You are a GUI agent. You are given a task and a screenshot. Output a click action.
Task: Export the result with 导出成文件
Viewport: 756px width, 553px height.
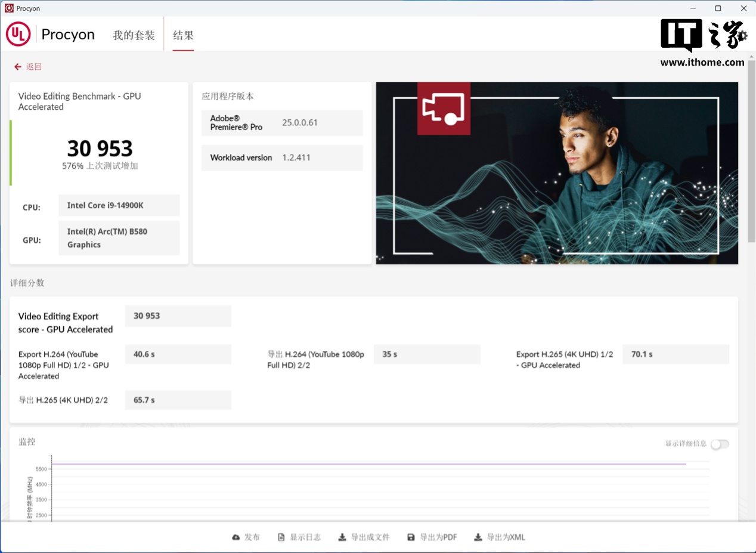[x=364, y=537]
